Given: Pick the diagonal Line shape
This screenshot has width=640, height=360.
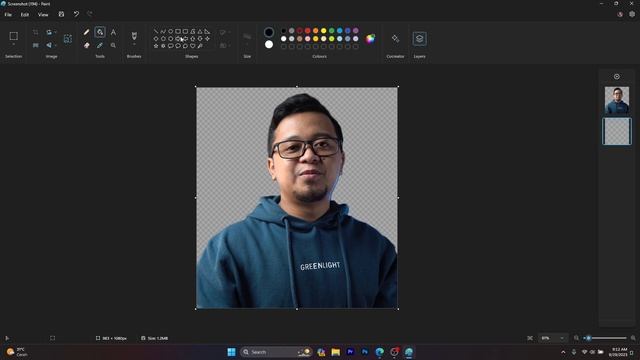Looking at the screenshot, I should coord(156,31).
